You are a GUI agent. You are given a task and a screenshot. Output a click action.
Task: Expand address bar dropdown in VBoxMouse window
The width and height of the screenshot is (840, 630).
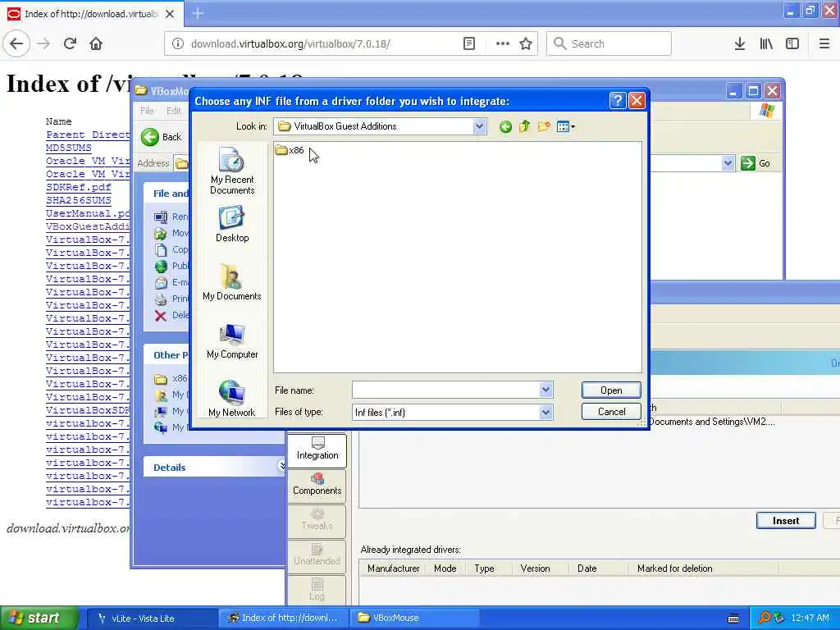click(x=728, y=163)
